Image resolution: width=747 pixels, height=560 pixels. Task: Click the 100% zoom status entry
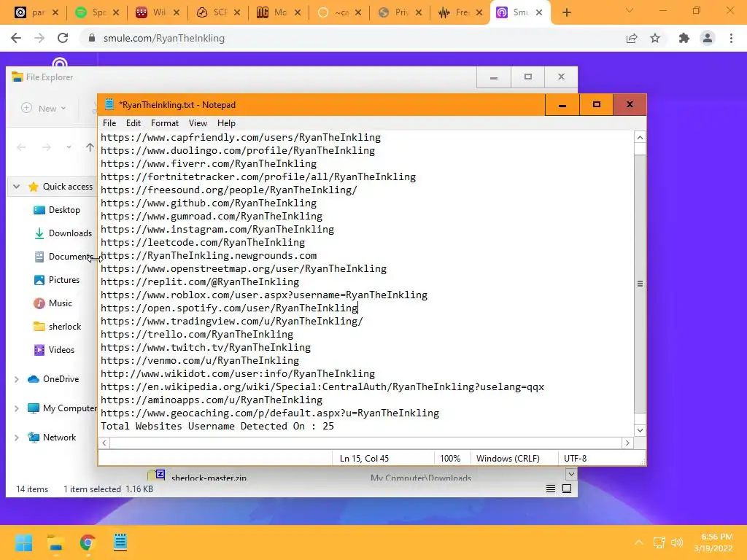point(450,458)
